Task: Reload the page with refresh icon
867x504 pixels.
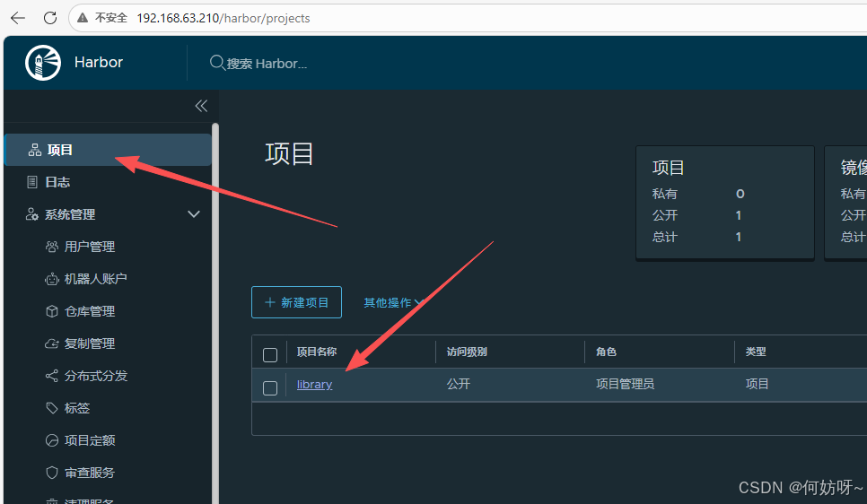Action: pos(49,18)
